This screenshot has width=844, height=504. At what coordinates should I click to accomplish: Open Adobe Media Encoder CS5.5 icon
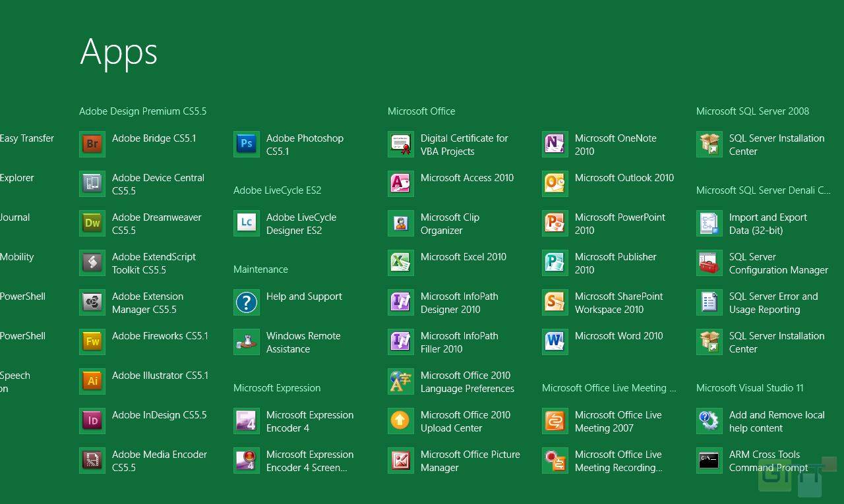pos(92,461)
